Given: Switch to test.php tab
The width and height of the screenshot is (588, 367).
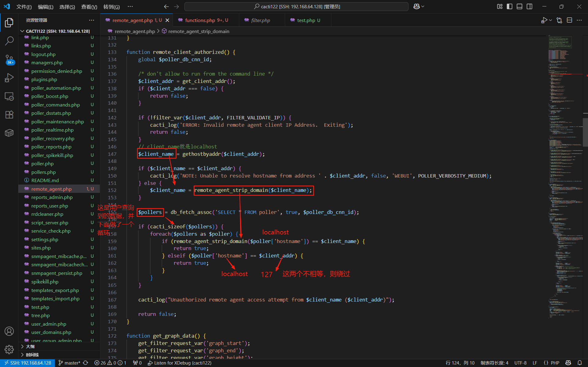Looking at the screenshot, I should [x=308, y=20].
